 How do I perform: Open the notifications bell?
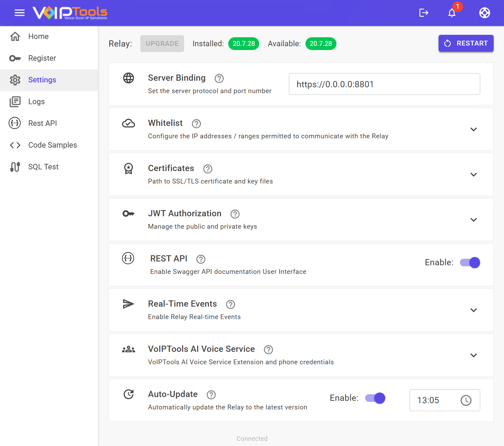pyautogui.click(x=452, y=13)
